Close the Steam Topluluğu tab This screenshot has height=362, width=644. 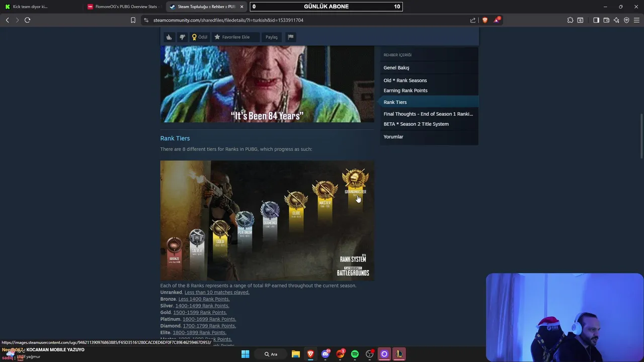(242, 7)
